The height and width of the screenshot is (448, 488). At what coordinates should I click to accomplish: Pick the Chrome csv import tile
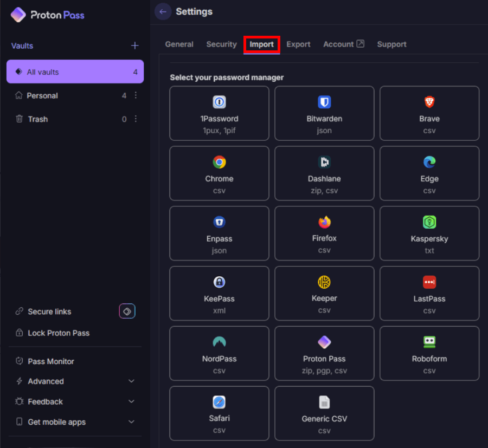(219, 173)
